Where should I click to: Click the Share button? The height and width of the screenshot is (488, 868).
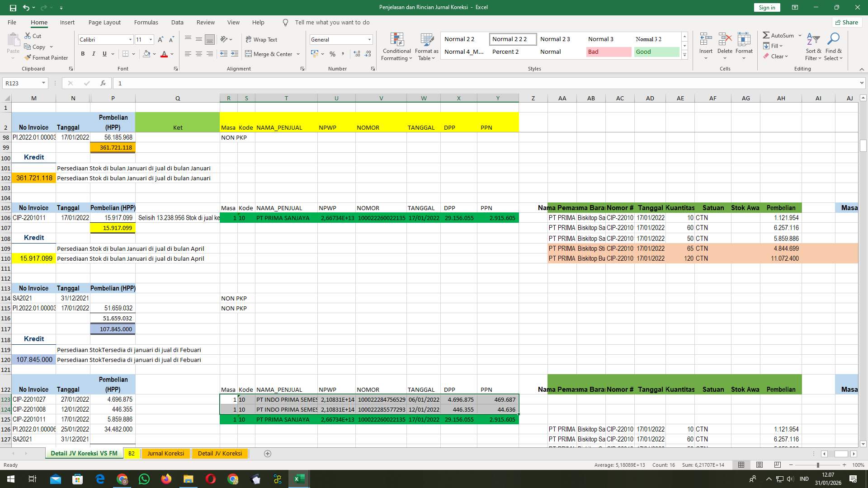846,22
